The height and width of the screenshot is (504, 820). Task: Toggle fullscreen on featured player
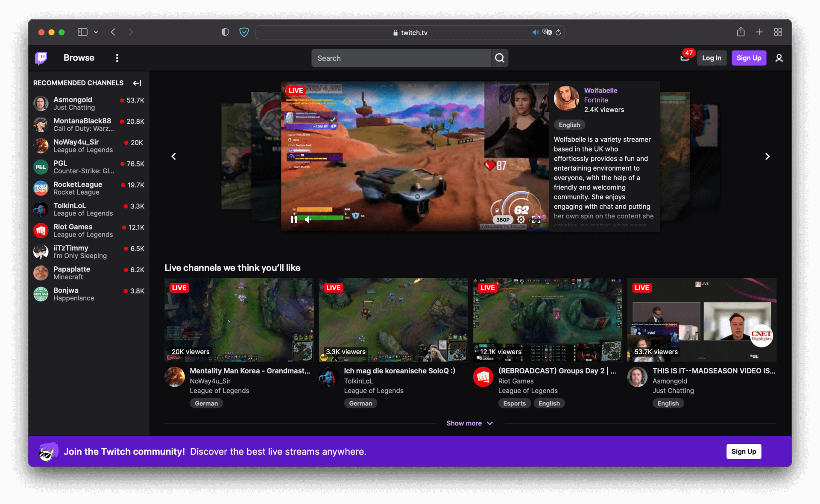point(536,219)
